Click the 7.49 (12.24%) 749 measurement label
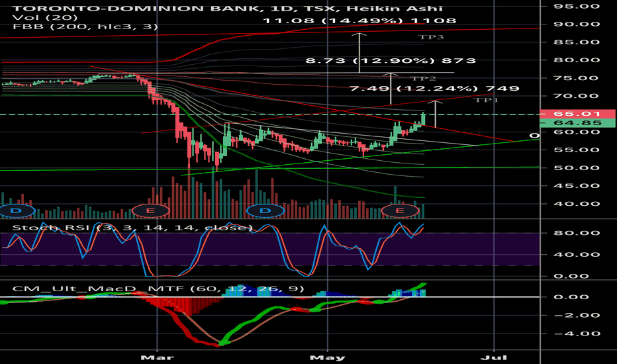Image resolution: width=617 pixels, height=364 pixels. pyautogui.click(x=434, y=89)
